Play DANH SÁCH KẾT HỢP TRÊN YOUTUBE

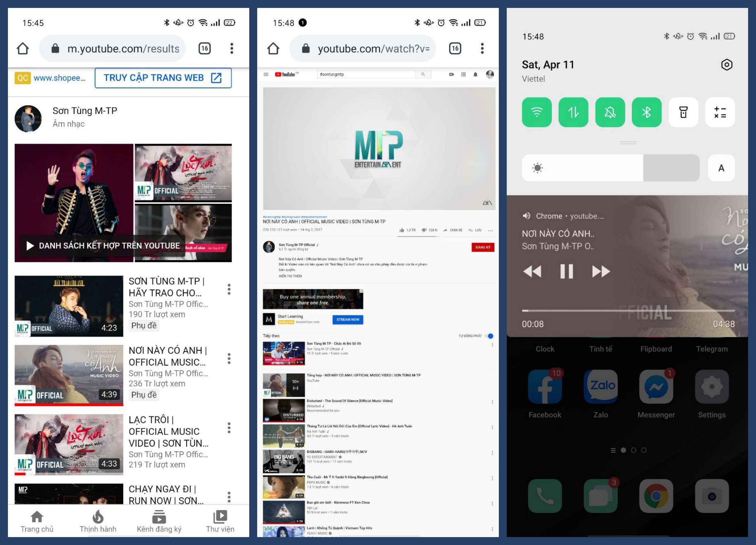pos(102,246)
